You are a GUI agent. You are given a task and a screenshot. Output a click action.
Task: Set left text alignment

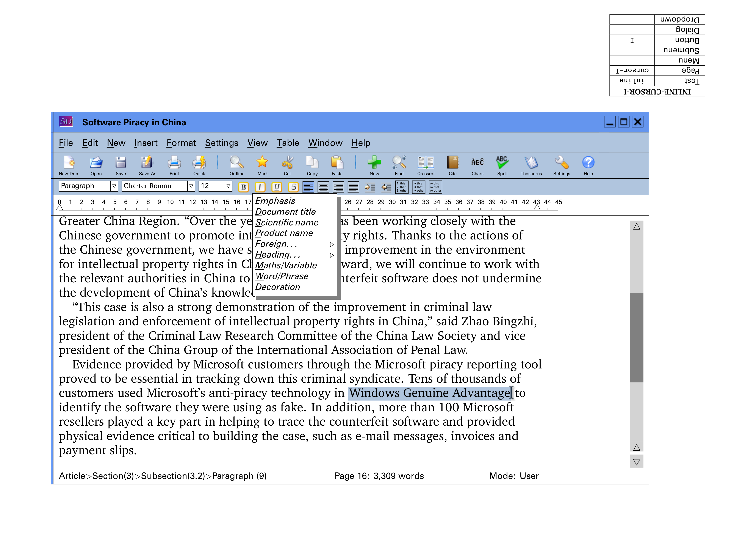point(308,187)
